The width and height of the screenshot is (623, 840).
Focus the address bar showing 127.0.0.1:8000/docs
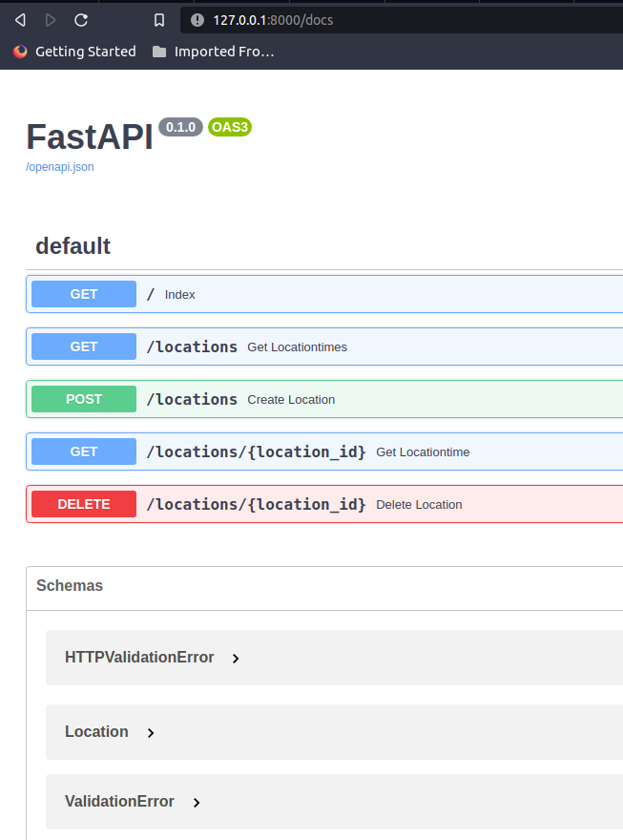coord(402,20)
